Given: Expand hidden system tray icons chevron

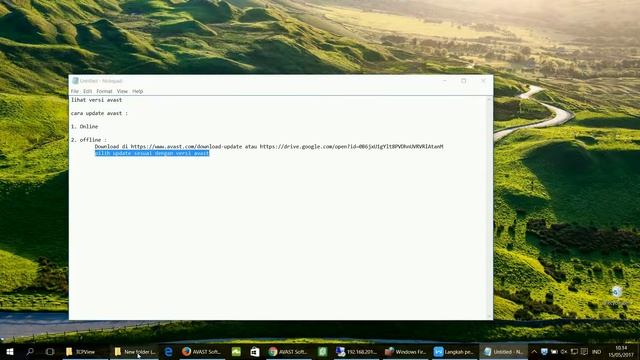Looking at the screenshot, I should (534, 351).
